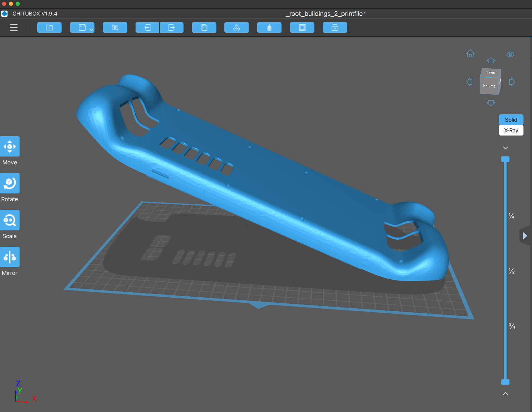Screen dimensions: 532x412
Task: Click the three-cubes auto layout icon
Action: 236,28
